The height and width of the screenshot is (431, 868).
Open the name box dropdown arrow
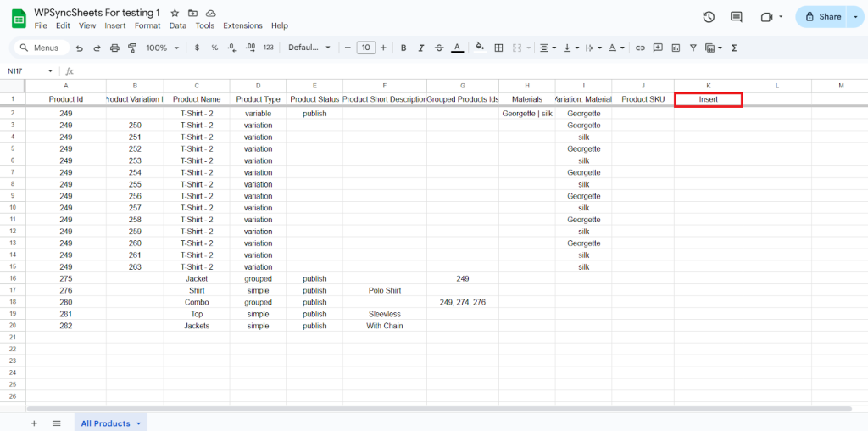[x=50, y=71]
